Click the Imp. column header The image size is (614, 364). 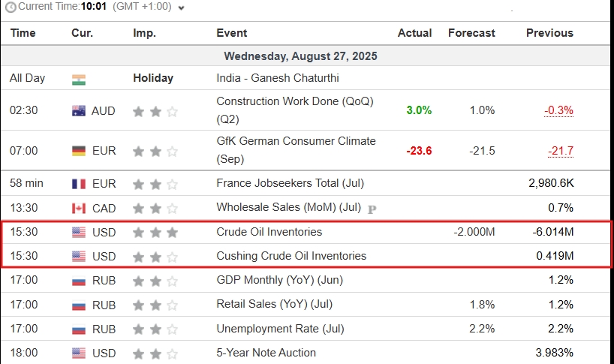145,33
